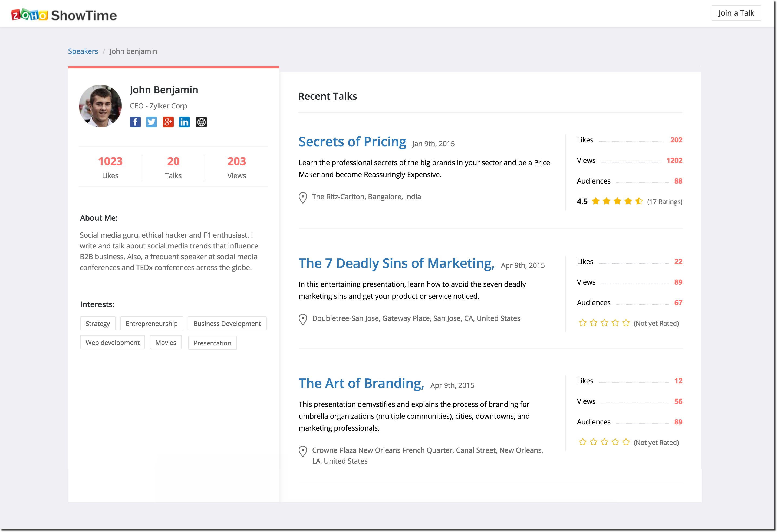Click the Facebook profile icon
Screen dimensions: 777x532
click(x=135, y=122)
